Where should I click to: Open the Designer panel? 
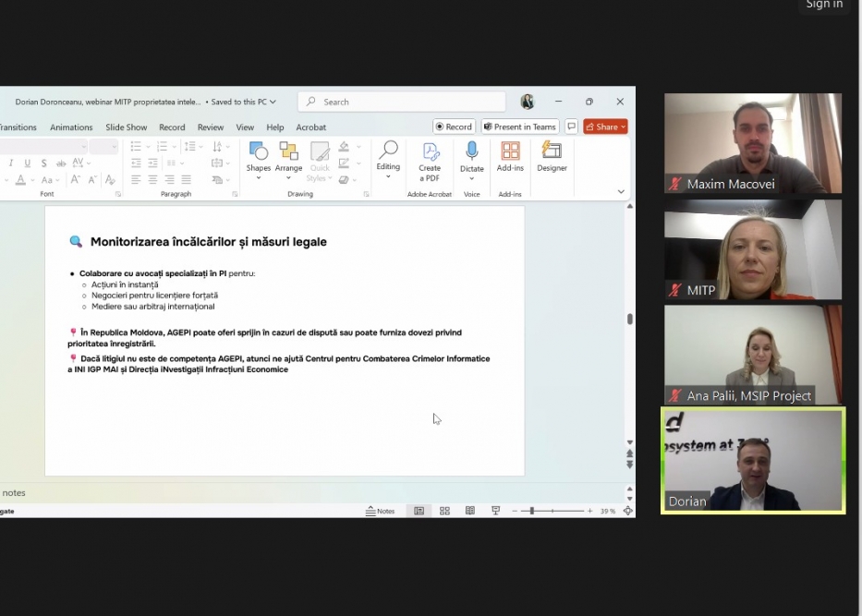[552, 157]
